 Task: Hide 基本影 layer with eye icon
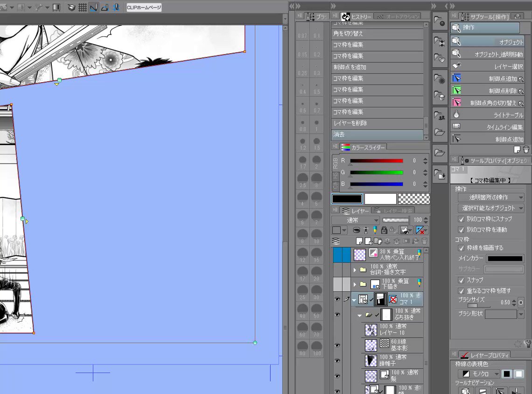click(337, 345)
